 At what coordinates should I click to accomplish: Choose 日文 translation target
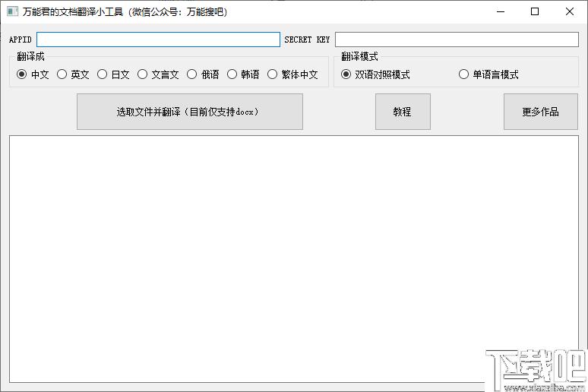pyautogui.click(x=113, y=74)
